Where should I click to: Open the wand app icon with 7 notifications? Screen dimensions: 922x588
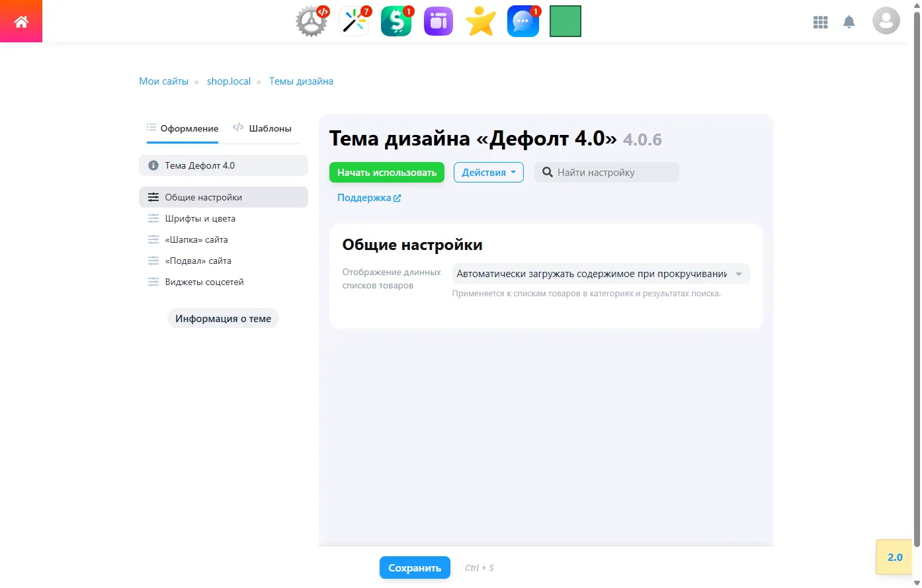[x=353, y=21]
